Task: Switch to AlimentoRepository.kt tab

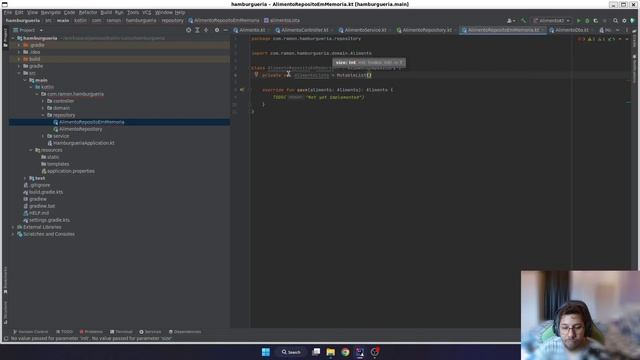Action: click(427, 30)
